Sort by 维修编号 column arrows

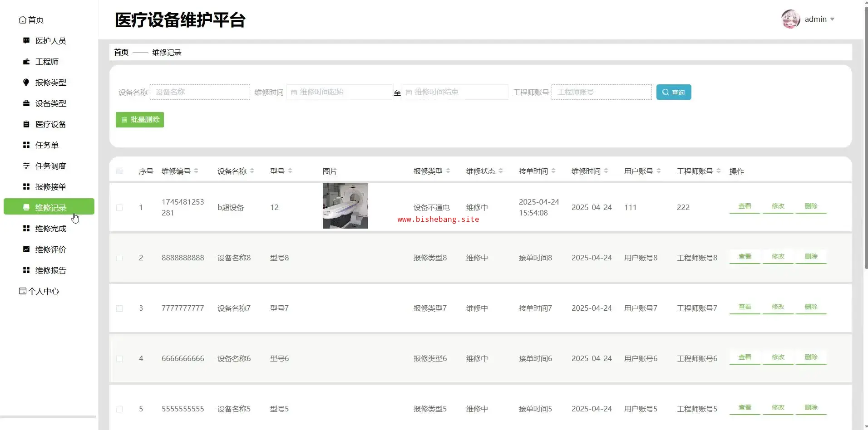(x=196, y=171)
